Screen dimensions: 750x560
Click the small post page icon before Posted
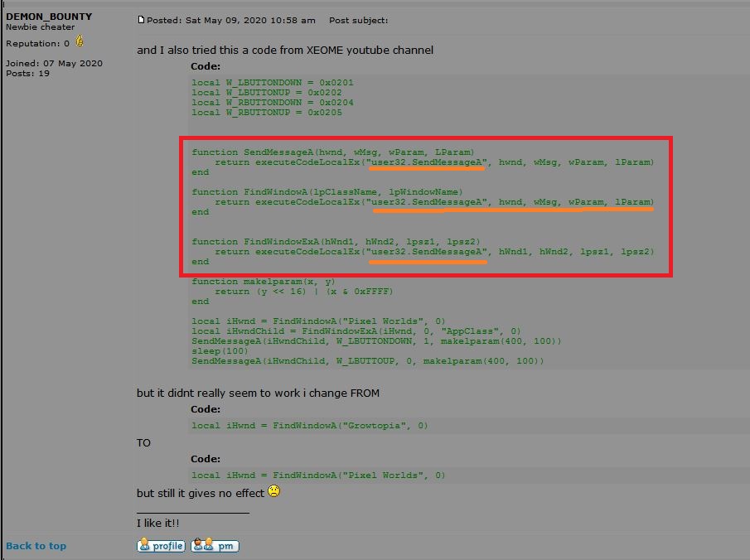(141, 20)
